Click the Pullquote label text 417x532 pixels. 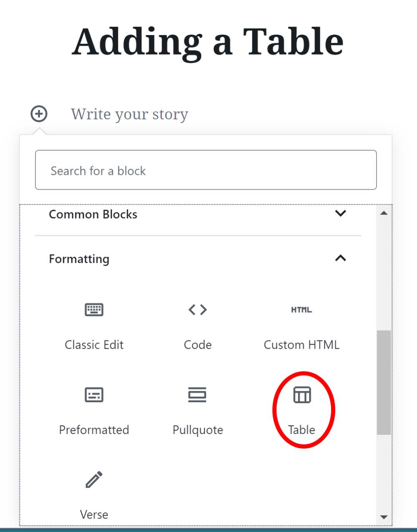click(x=198, y=430)
